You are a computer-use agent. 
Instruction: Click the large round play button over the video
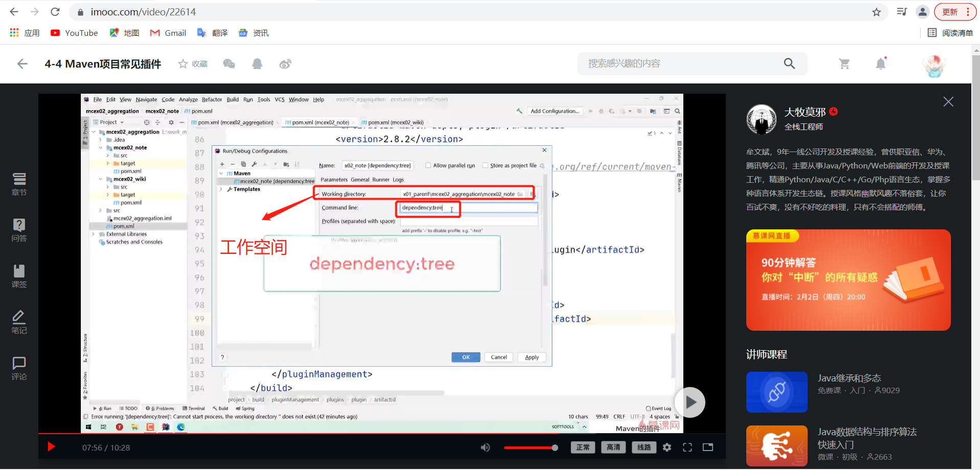[690, 402]
